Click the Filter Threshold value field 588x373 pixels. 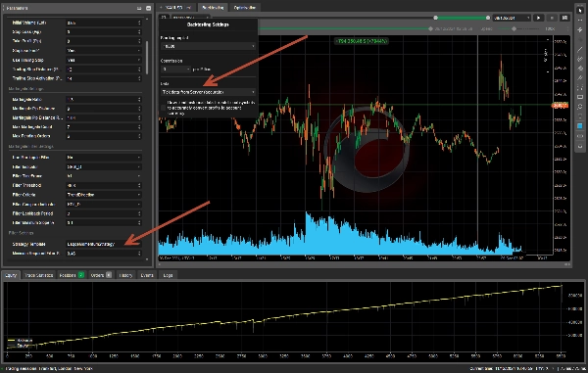click(x=104, y=185)
